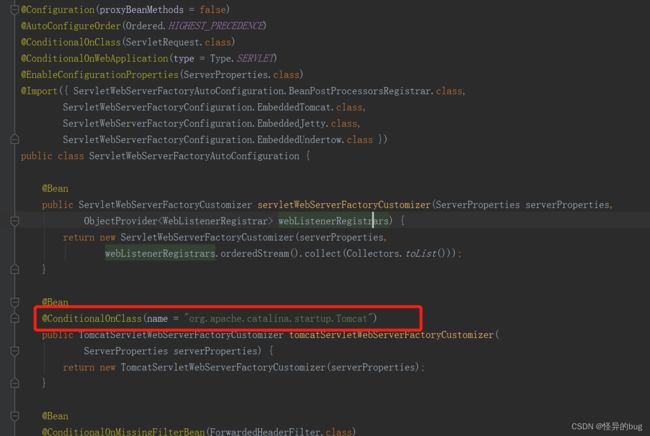Click ServerProperties in the @EnableConfigurationProperties line
Screen dimensions: 650x436
coord(226,75)
